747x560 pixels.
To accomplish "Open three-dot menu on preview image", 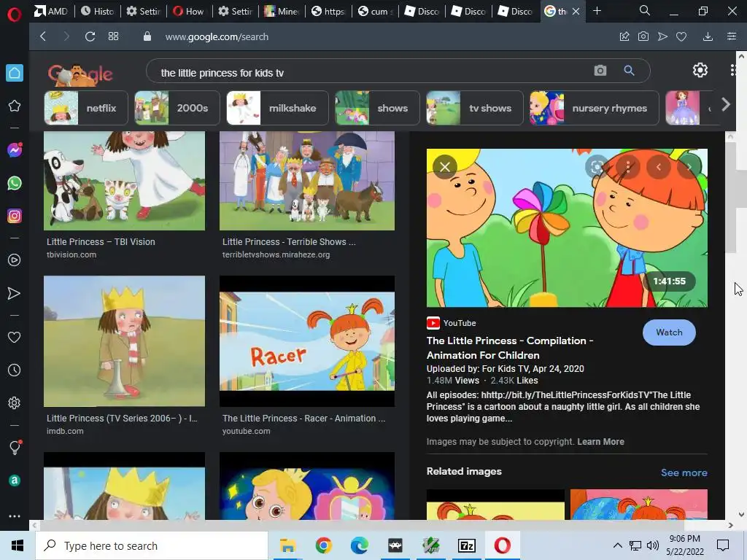I will tap(628, 167).
